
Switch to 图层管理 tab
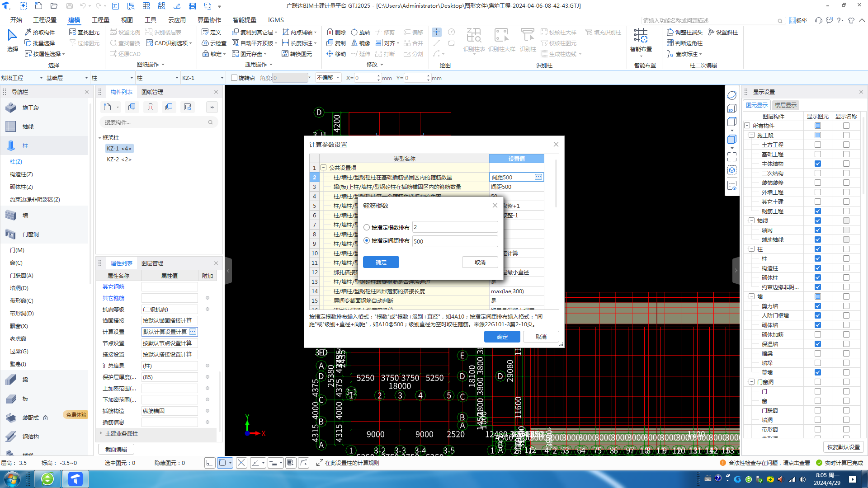152,263
